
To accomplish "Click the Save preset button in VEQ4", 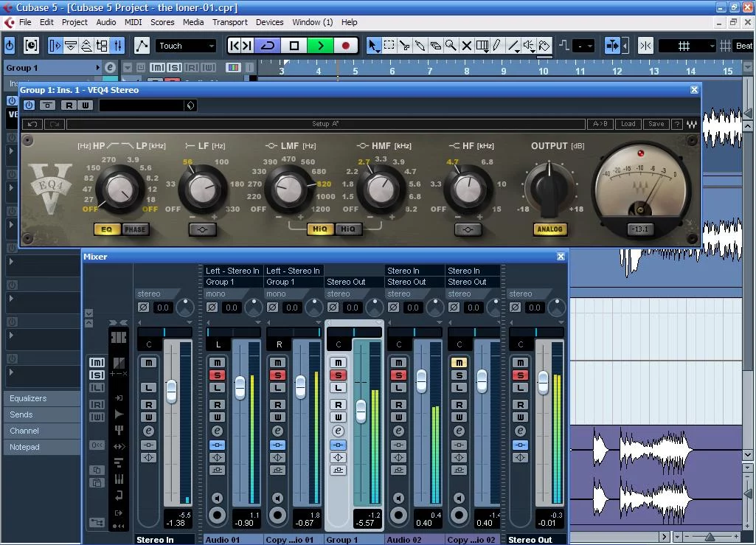I will coord(656,124).
